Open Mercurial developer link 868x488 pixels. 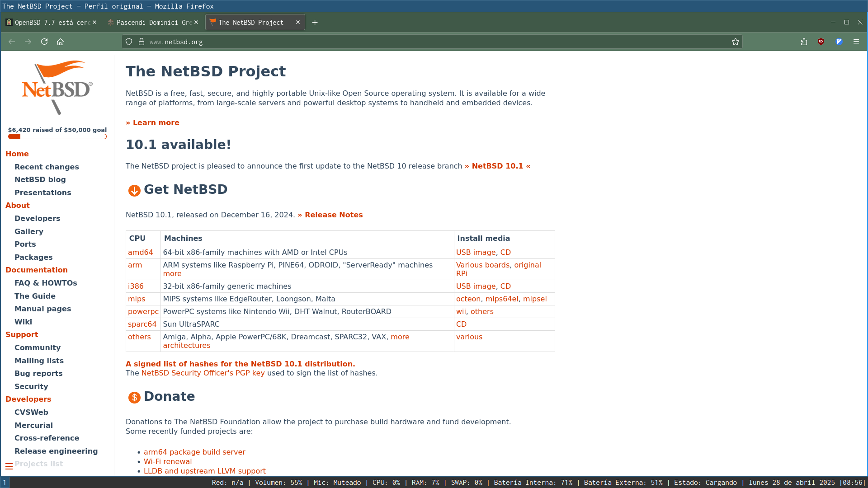point(33,425)
